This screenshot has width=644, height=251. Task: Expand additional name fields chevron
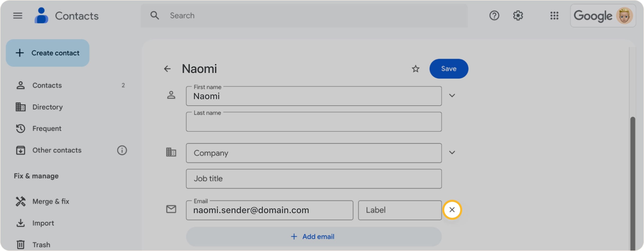[452, 96]
